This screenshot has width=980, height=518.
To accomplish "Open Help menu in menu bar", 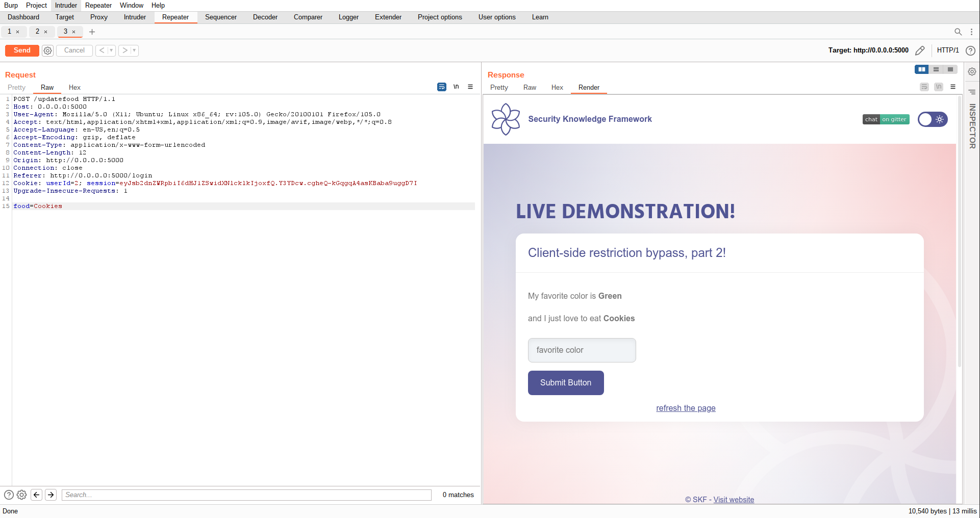I will (x=158, y=5).
